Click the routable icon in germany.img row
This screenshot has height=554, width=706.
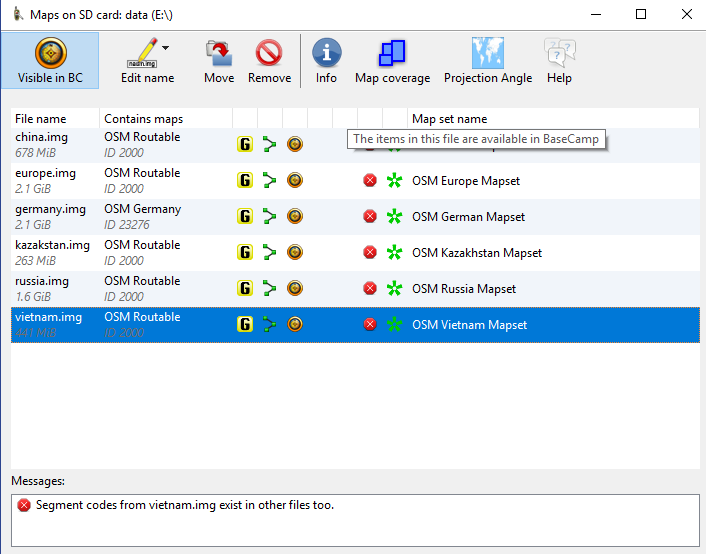pos(269,216)
